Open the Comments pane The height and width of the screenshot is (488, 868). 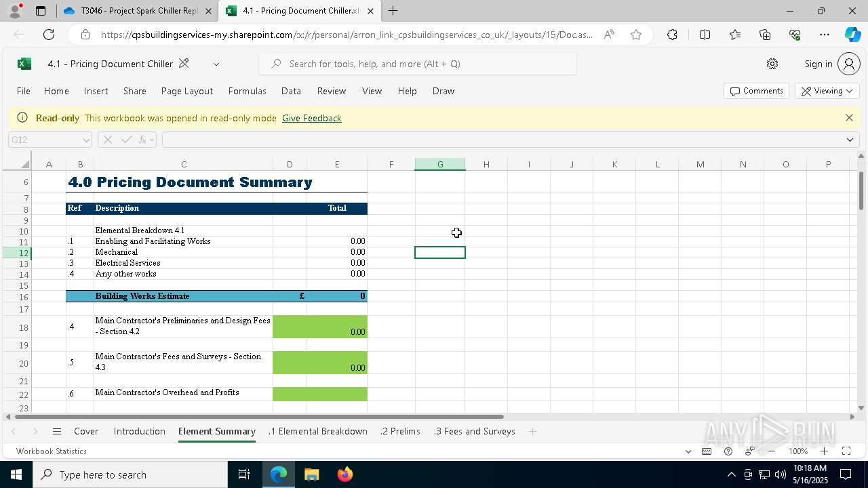coord(756,91)
